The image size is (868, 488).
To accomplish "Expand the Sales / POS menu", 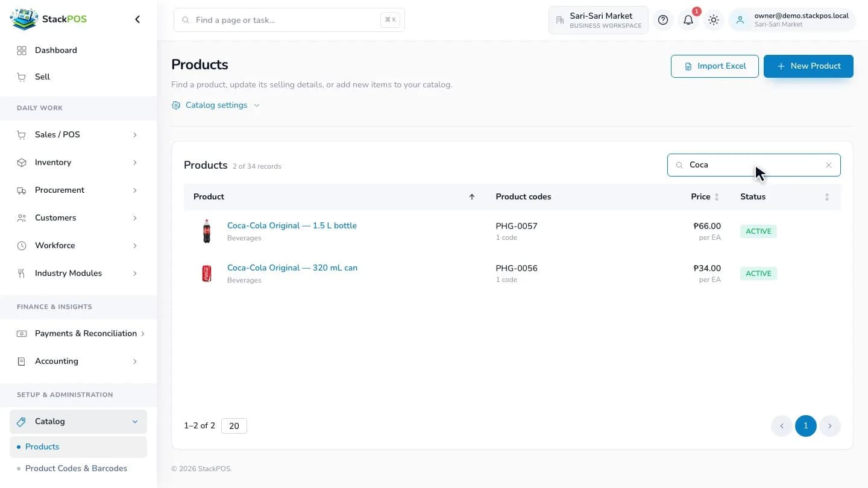I will pos(78,135).
